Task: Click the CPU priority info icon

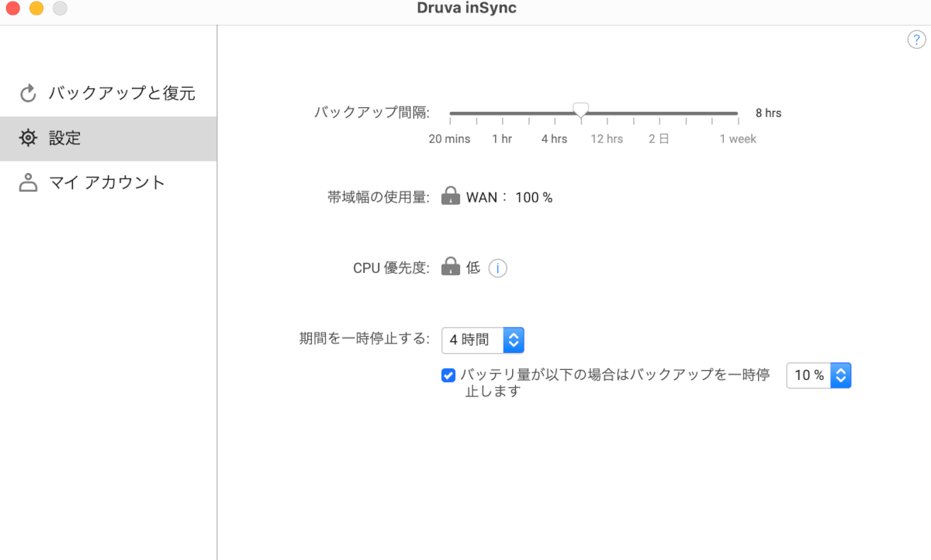Action: tap(497, 268)
